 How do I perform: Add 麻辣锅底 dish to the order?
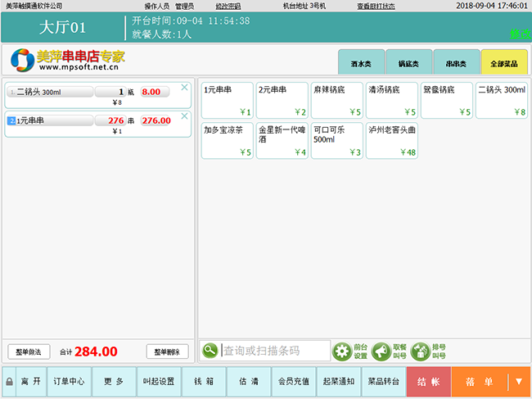[x=336, y=100]
